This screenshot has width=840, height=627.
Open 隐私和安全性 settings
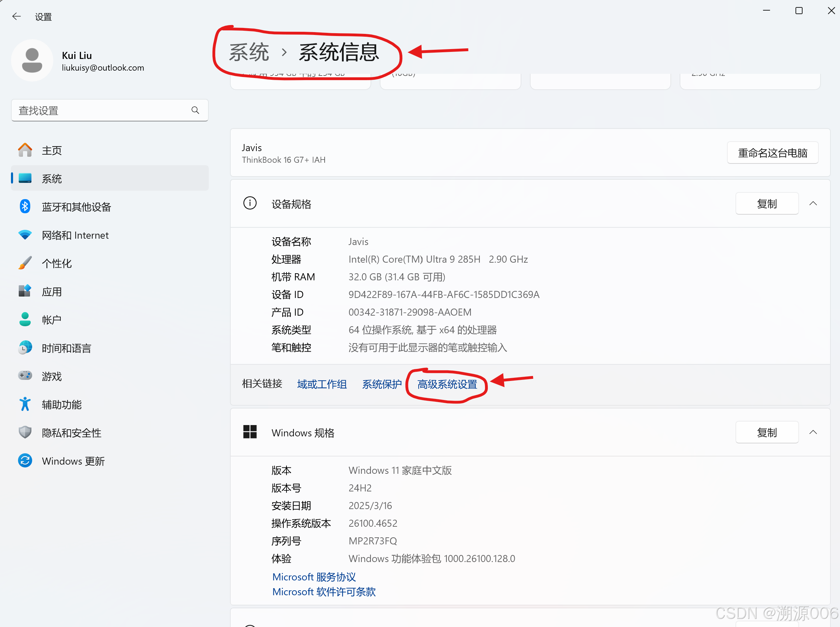tap(110, 432)
